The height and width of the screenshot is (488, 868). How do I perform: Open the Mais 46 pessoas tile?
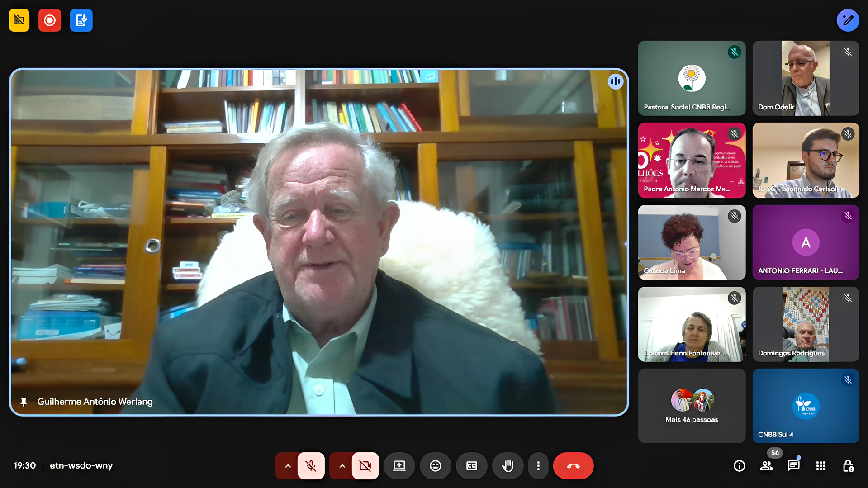coord(691,406)
